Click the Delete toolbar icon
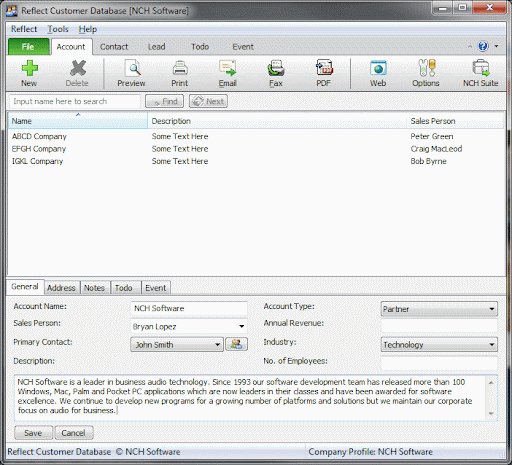 click(77, 73)
